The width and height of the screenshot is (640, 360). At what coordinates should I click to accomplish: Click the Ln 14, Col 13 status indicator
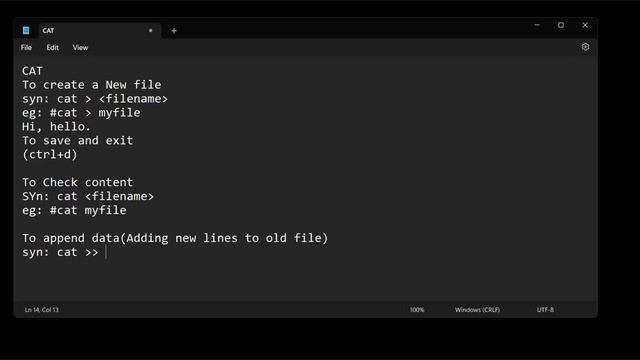click(x=42, y=310)
